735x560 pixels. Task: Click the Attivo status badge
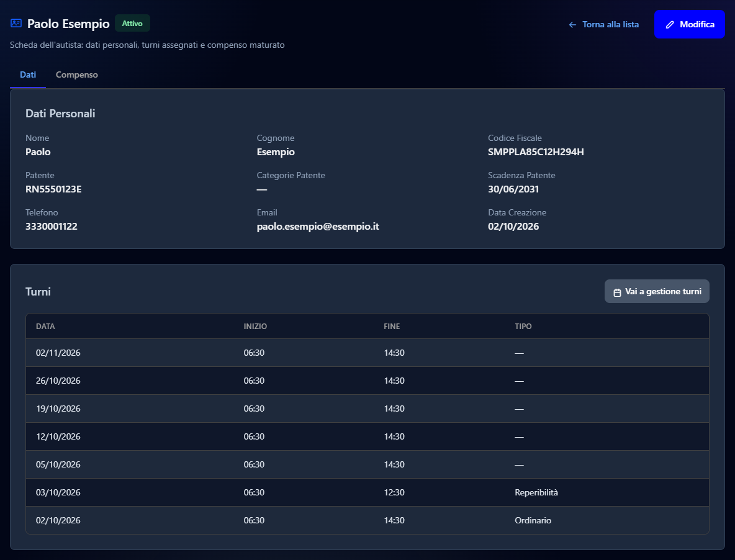[x=132, y=24]
